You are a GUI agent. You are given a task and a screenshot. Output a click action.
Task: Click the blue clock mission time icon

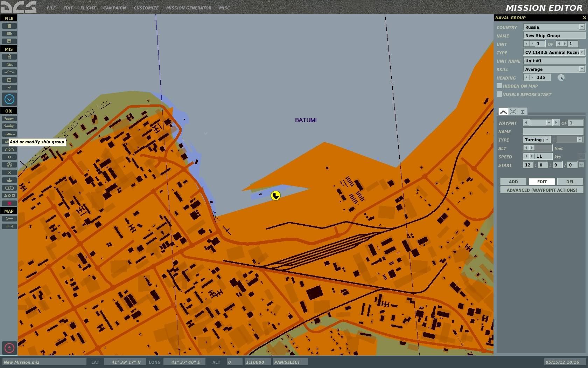tap(9, 99)
